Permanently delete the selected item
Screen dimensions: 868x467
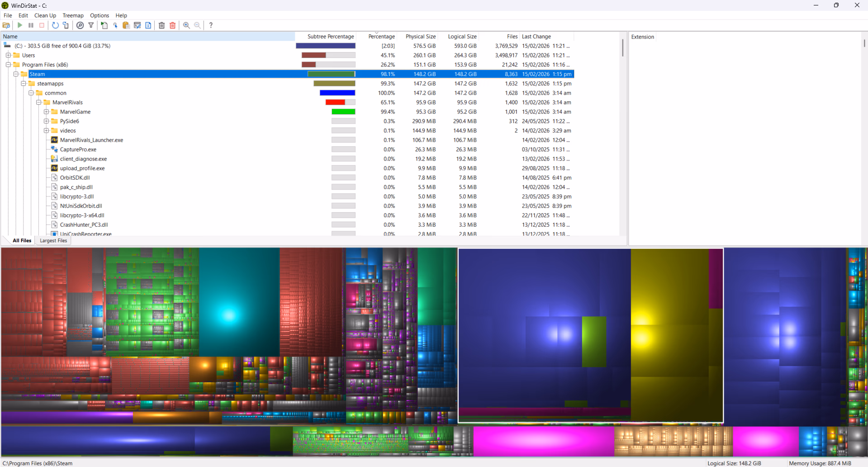172,25
